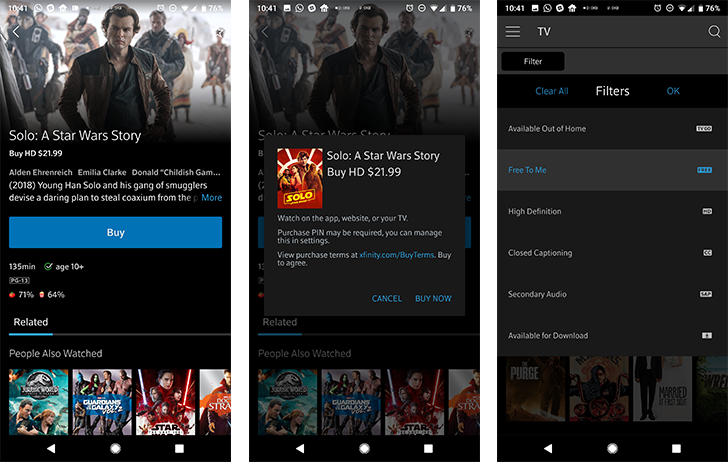728x462 pixels.
Task: Tap the Rotten Tomatoes 71% tomato icon
Action: (12, 295)
